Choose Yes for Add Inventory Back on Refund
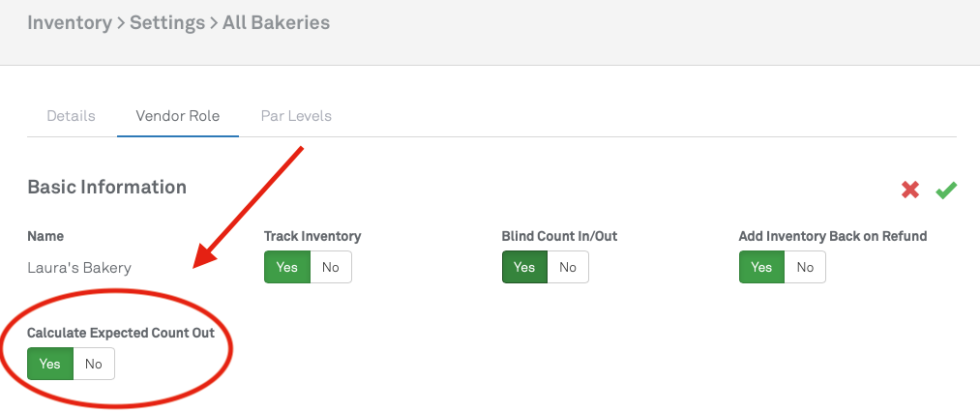 (761, 267)
